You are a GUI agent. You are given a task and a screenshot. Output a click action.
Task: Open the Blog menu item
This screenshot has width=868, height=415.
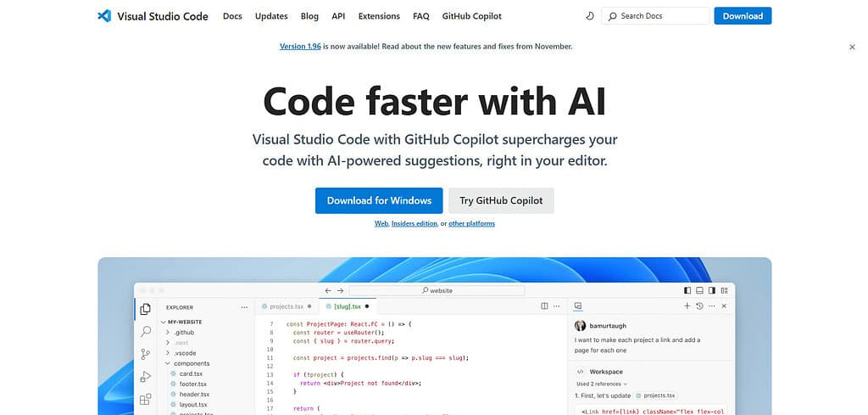click(309, 16)
